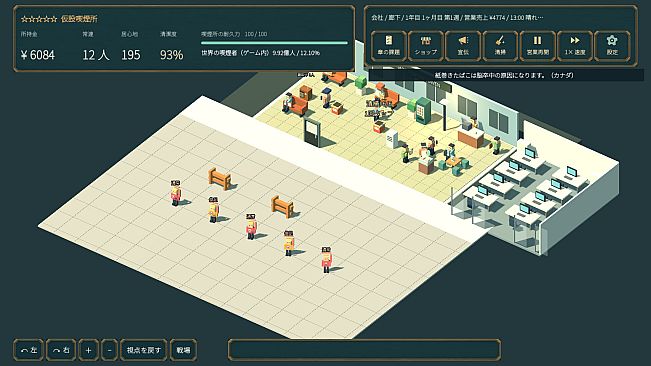
Task: Click the 戦場 button
Action: tap(183, 350)
